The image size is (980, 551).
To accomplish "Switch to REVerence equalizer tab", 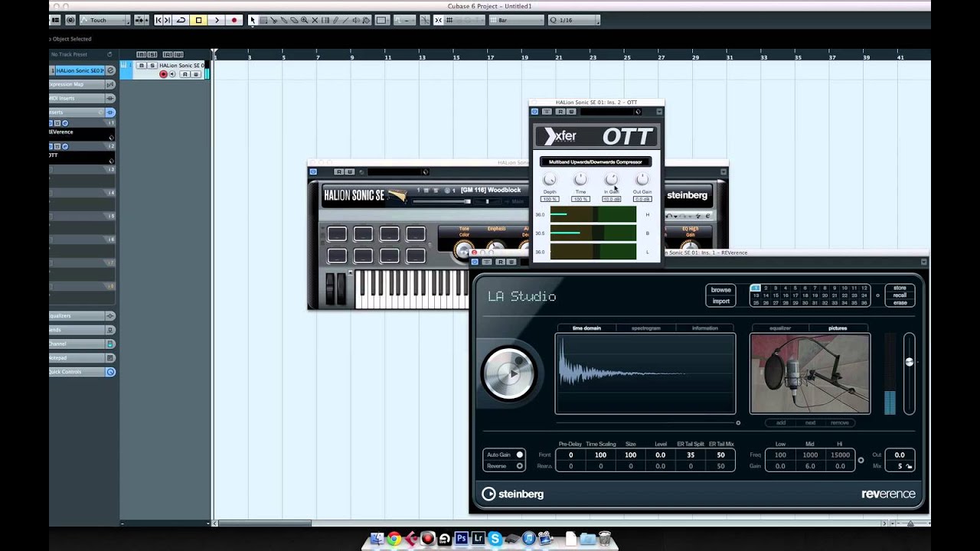I will (779, 328).
